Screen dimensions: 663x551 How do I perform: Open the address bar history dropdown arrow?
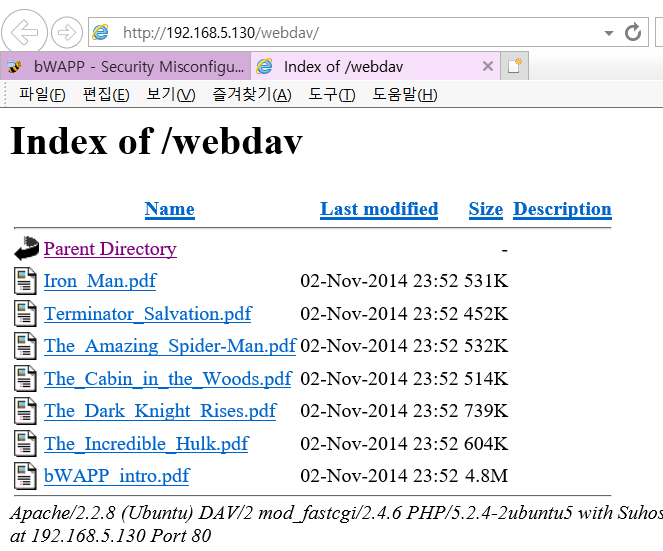[x=608, y=33]
